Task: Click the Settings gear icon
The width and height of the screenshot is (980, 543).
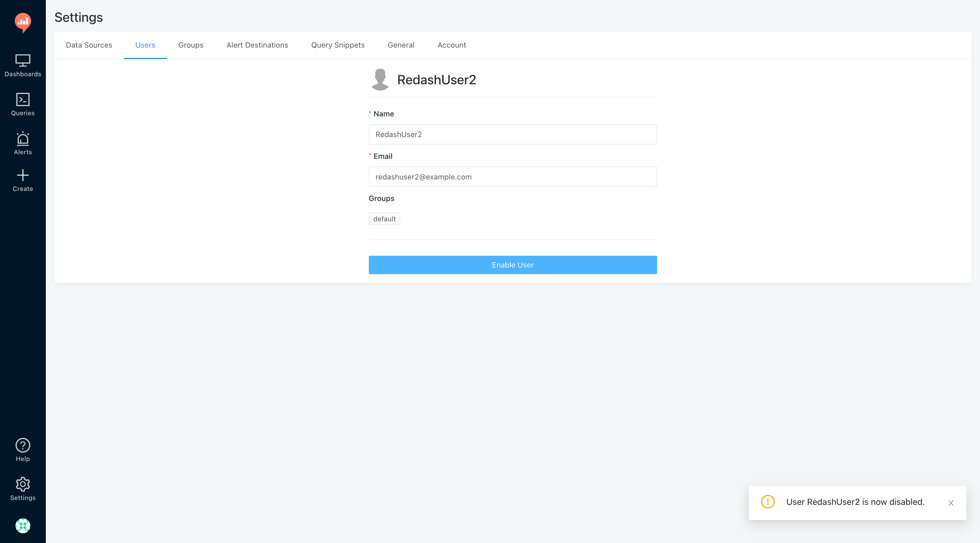Action: click(x=23, y=489)
